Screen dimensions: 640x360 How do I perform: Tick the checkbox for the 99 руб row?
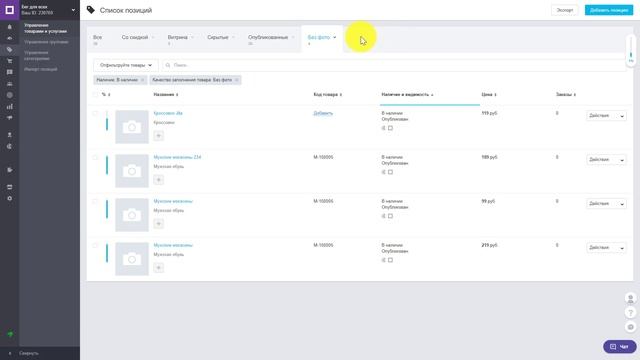pos(95,202)
